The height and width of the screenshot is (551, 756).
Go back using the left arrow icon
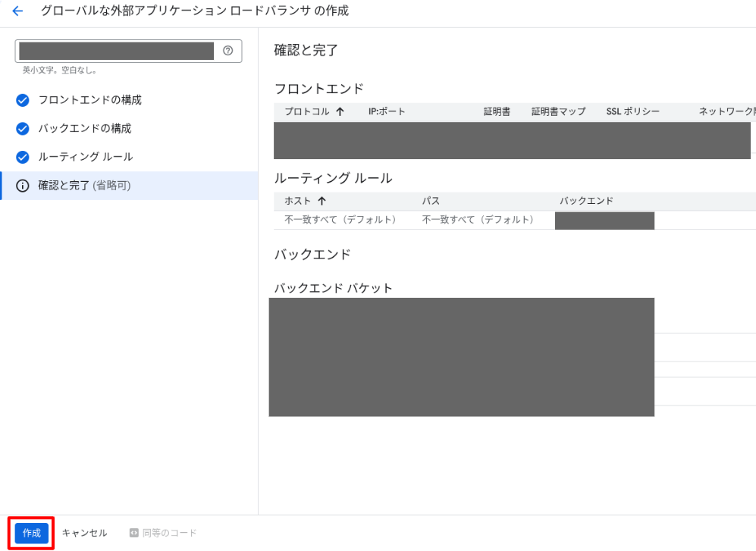point(17,11)
